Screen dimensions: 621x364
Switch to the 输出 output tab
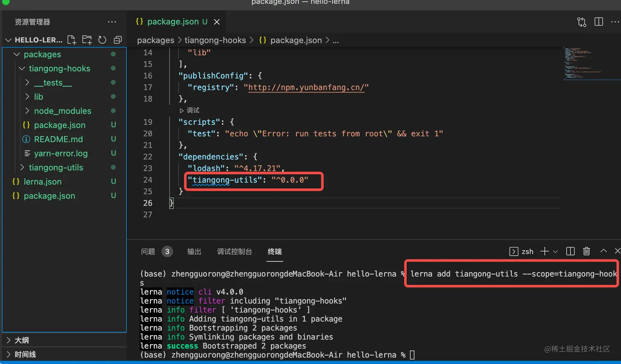194,252
